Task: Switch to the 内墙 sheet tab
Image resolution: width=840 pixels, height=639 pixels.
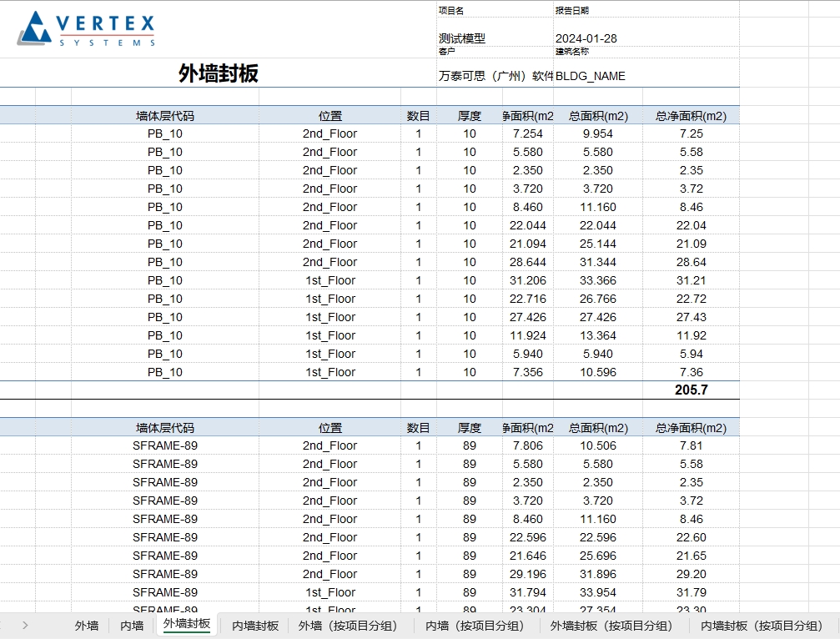Action: tap(132, 626)
